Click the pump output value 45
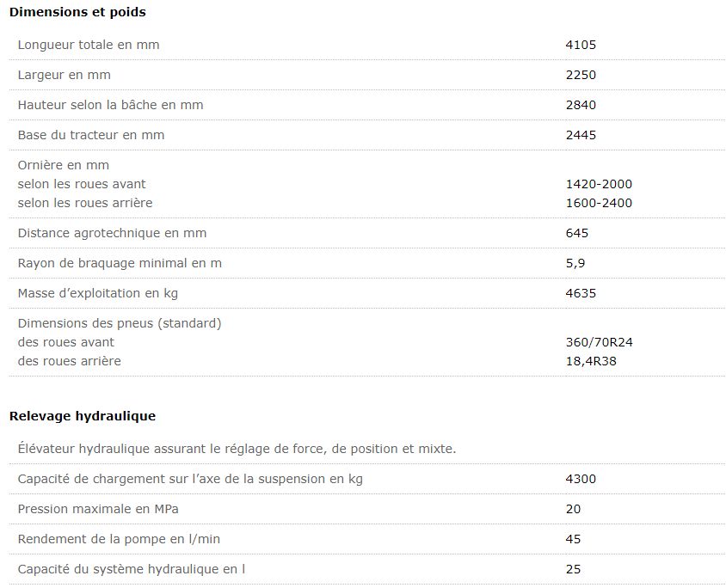726x588 pixels. [x=573, y=539]
